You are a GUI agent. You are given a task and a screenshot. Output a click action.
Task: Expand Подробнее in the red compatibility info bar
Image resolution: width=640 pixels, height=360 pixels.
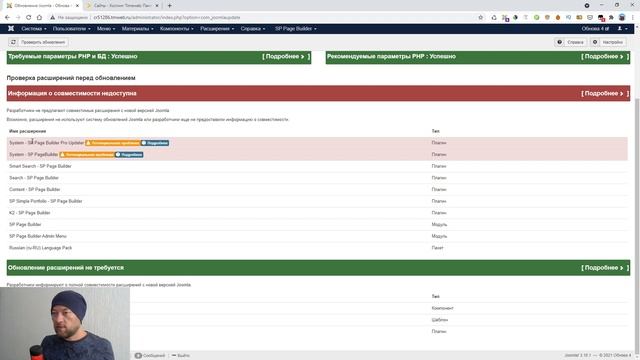tap(605, 93)
